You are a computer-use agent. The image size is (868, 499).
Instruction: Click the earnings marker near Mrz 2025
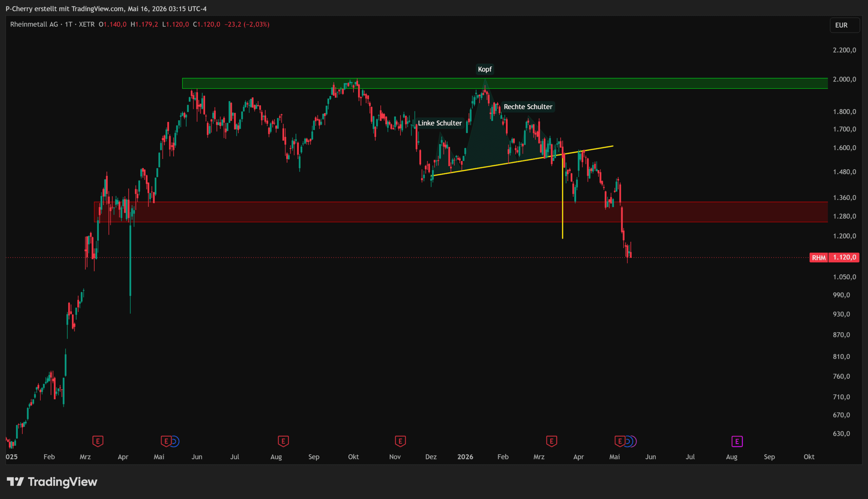click(x=98, y=441)
